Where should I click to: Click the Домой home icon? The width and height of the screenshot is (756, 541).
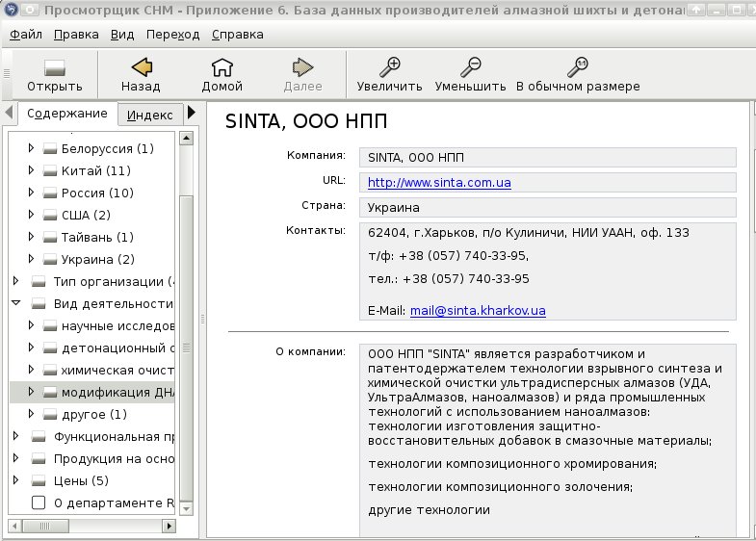tap(222, 67)
